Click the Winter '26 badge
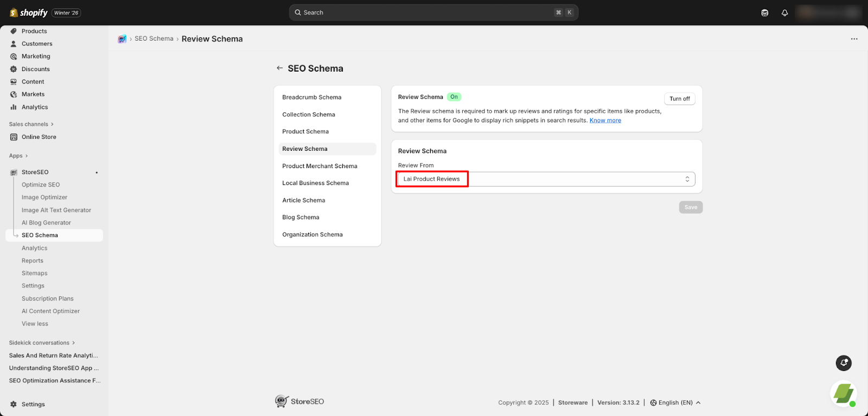Viewport: 868px width, 416px height. [66, 12]
